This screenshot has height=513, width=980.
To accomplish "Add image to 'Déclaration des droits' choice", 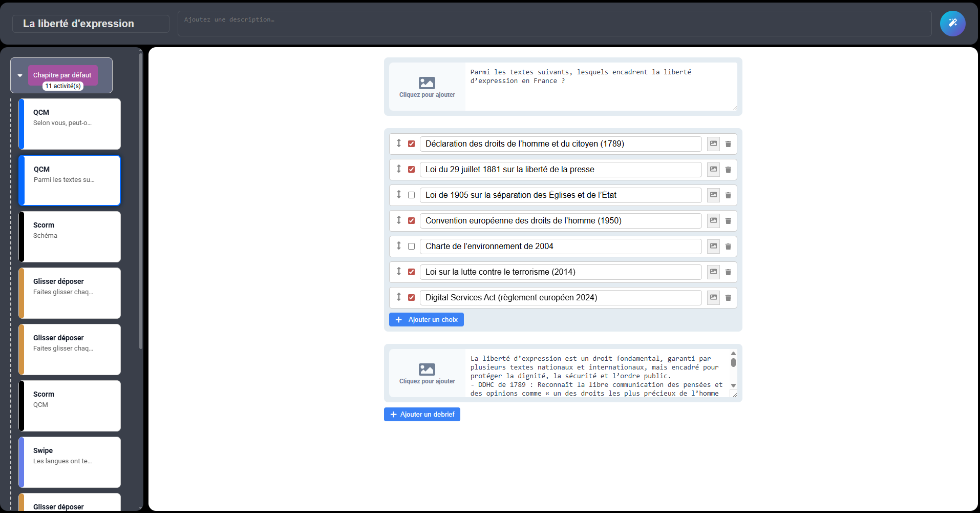I will pyautogui.click(x=713, y=144).
